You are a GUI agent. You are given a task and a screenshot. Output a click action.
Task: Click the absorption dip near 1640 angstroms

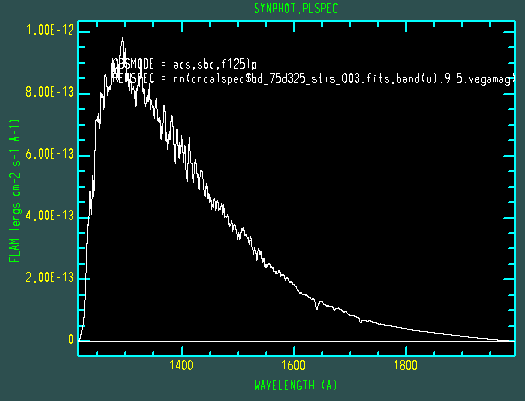pyautogui.click(x=317, y=307)
